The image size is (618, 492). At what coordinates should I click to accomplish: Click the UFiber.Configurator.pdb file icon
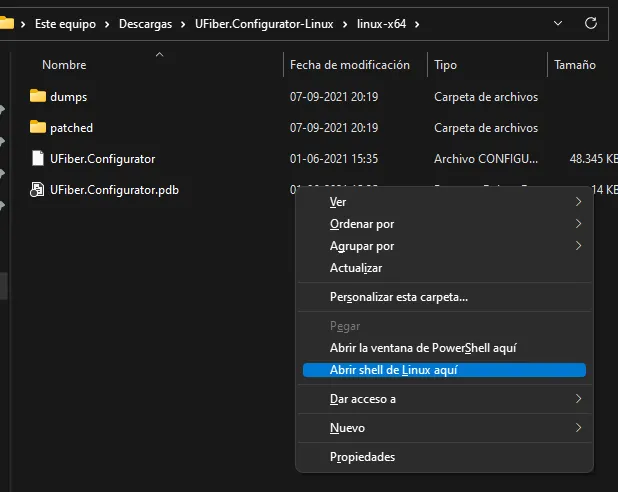[37, 189]
